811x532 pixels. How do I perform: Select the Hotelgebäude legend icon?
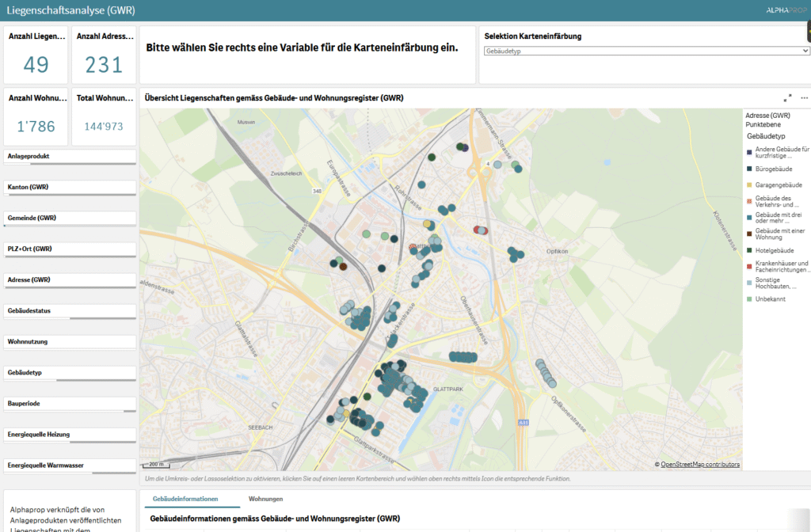click(749, 250)
